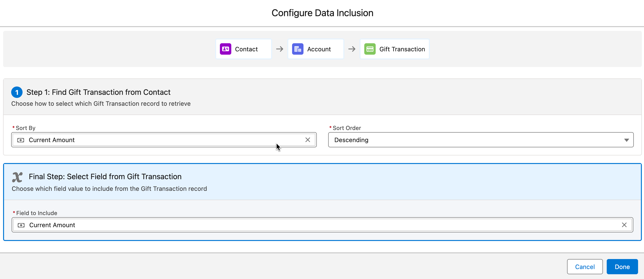Viewport: 644px width, 279px height.
Task: Clear the Sort By Current Amount selection
Action: (x=308, y=140)
